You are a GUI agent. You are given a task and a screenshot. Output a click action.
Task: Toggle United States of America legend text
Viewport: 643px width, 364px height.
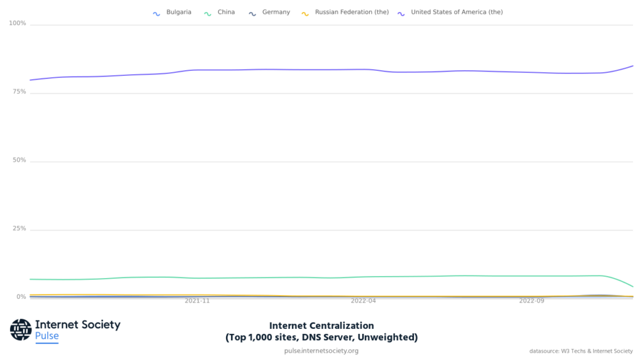pyautogui.click(x=457, y=12)
